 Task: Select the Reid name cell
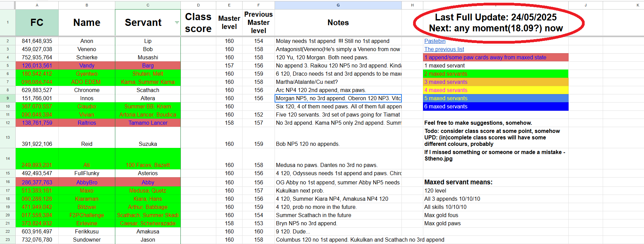point(87,137)
